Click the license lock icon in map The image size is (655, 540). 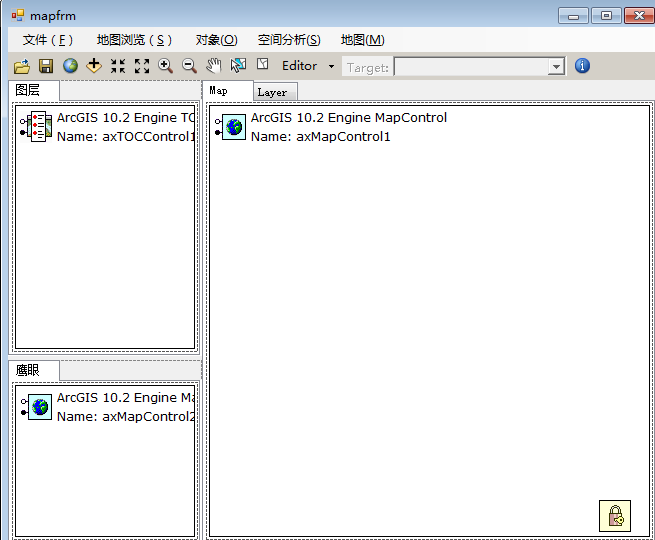tap(615, 516)
